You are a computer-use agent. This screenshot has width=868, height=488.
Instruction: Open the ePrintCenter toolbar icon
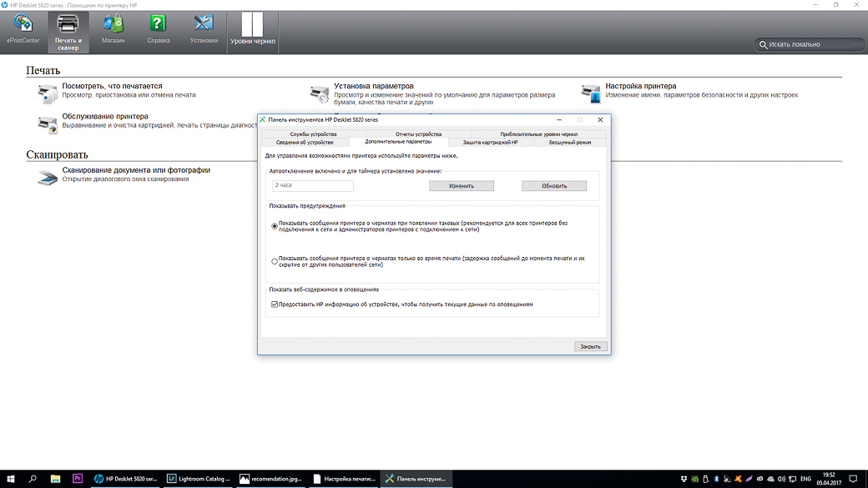coord(23,29)
